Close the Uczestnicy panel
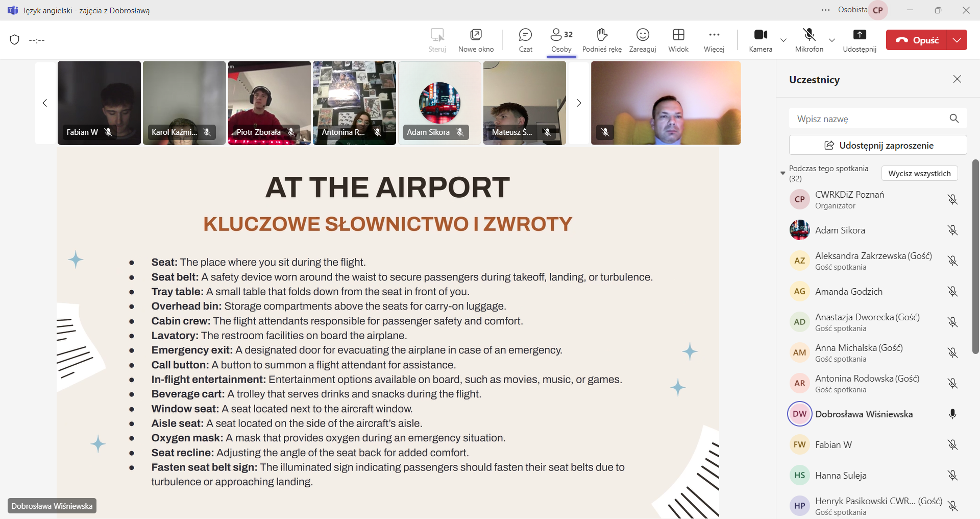Viewport: 980px width, 519px height. [957, 79]
